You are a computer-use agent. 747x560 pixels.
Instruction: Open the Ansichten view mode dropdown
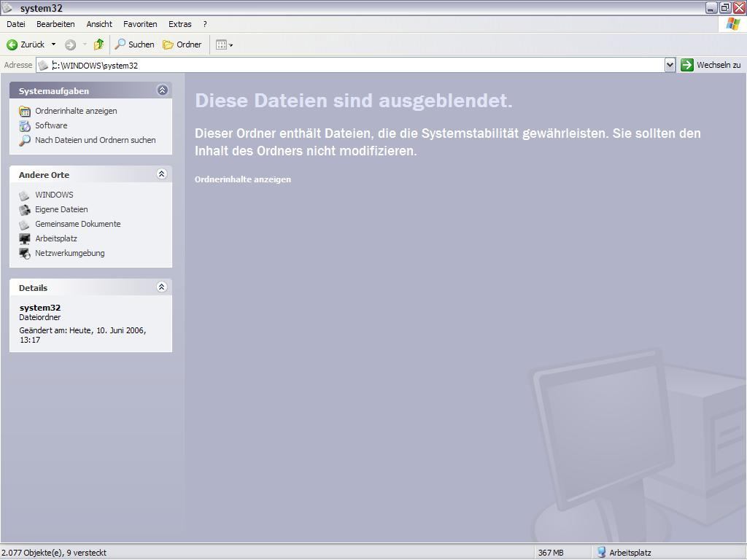click(x=225, y=44)
